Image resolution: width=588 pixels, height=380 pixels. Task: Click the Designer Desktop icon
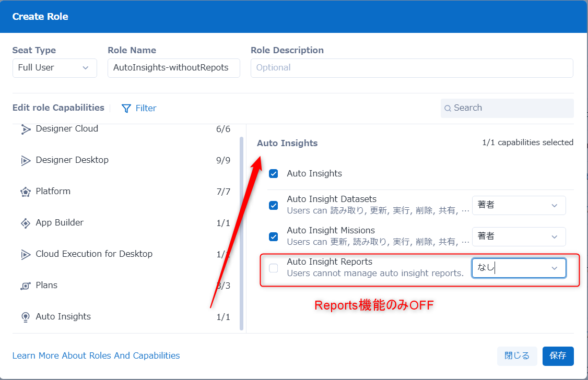point(26,161)
